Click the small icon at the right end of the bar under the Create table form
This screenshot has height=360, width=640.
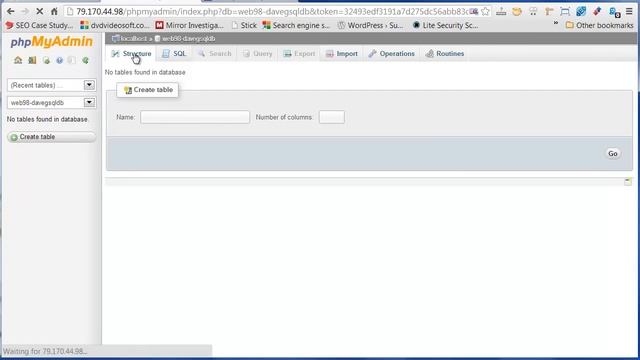(x=628, y=181)
